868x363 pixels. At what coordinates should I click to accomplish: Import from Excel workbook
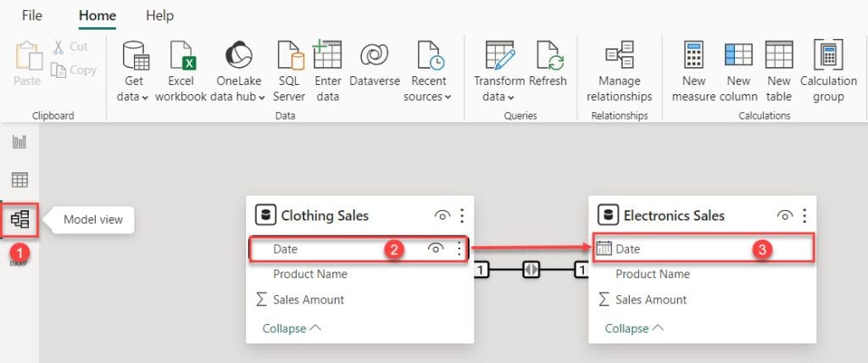(181, 71)
